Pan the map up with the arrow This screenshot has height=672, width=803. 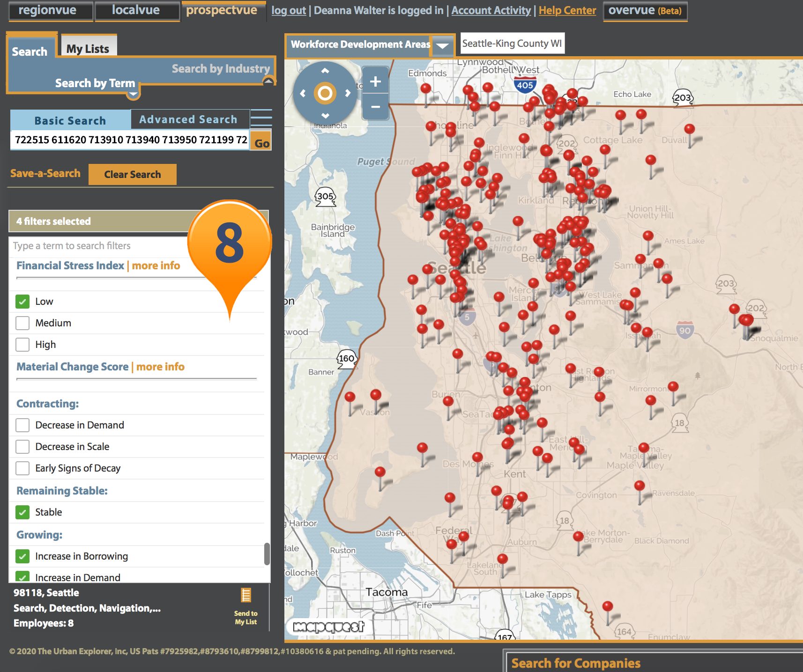[325, 71]
